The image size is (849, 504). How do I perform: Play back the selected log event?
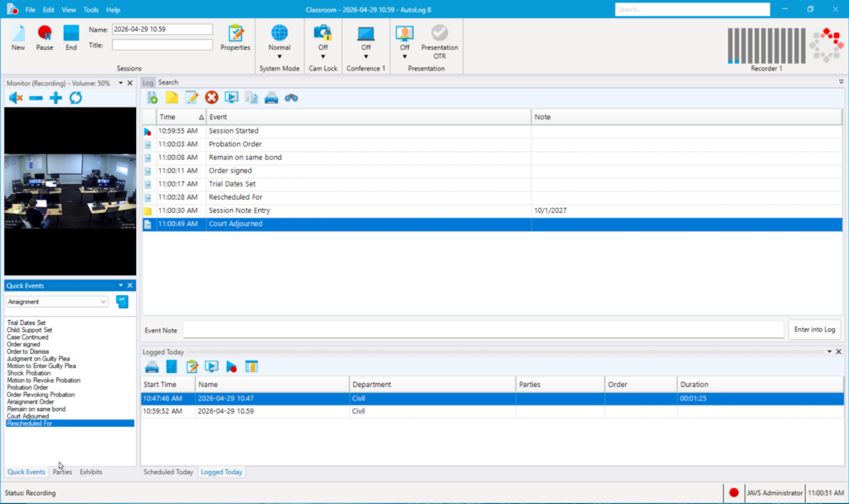pos(231,98)
